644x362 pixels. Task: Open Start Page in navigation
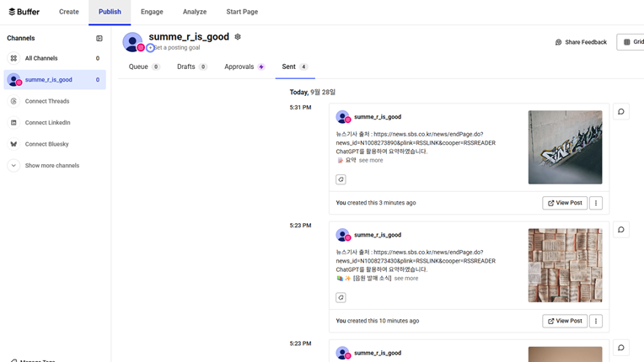click(242, 12)
